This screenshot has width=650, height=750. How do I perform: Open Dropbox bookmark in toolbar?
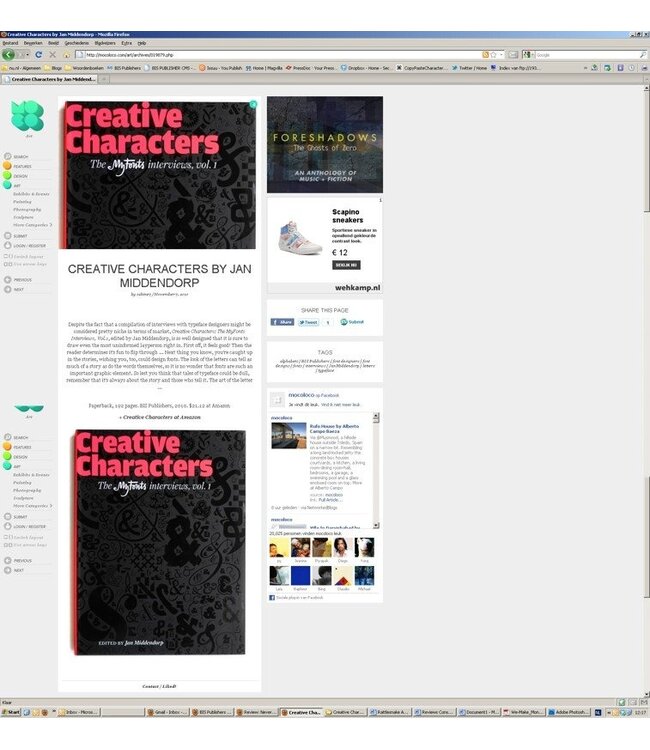tap(366, 68)
